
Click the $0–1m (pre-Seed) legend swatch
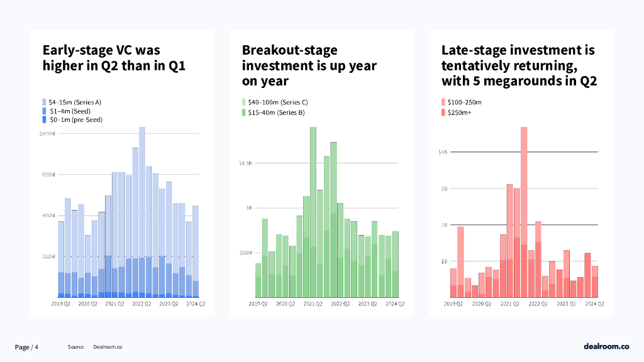coord(44,119)
